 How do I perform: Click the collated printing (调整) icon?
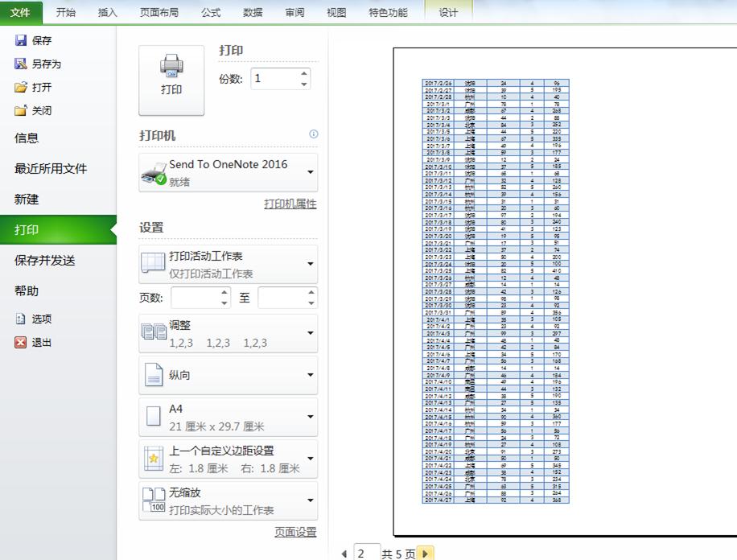pyautogui.click(x=154, y=332)
